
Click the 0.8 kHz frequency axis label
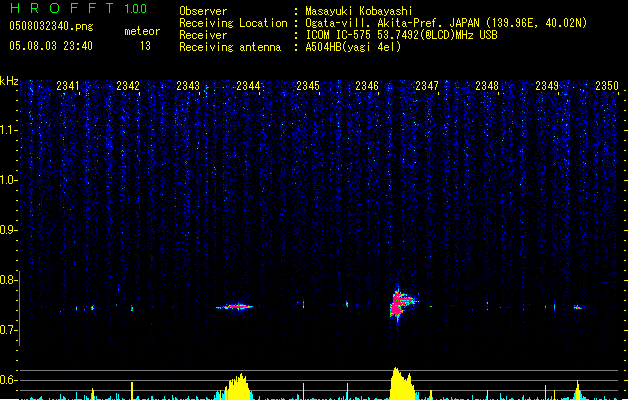(8, 280)
